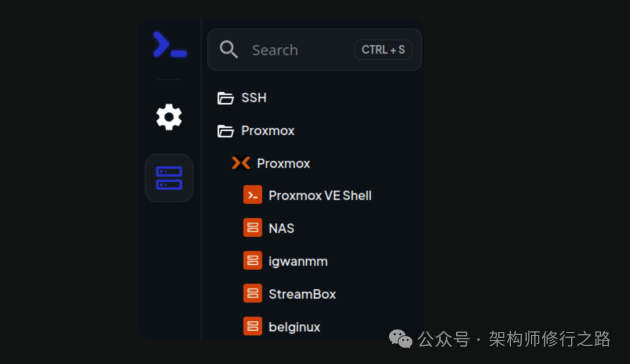The image size is (630, 364).
Task: Open the igwanmm connection
Action: click(x=298, y=260)
